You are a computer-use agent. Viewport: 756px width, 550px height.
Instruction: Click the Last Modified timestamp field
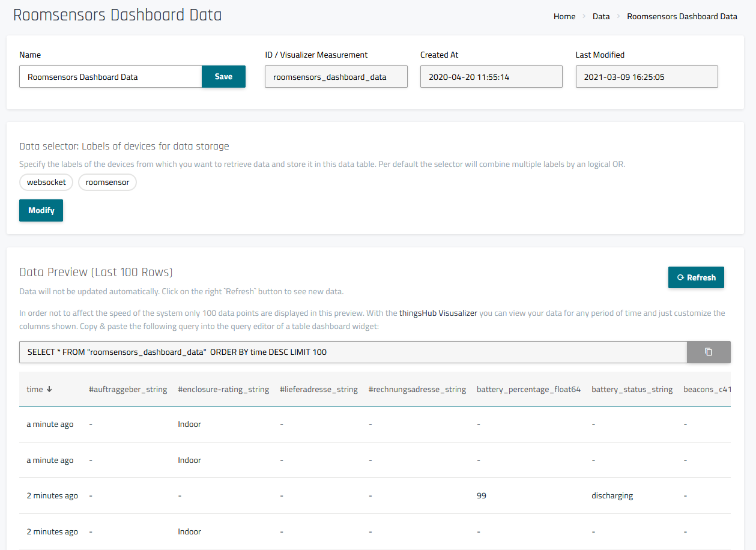point(646,77)
